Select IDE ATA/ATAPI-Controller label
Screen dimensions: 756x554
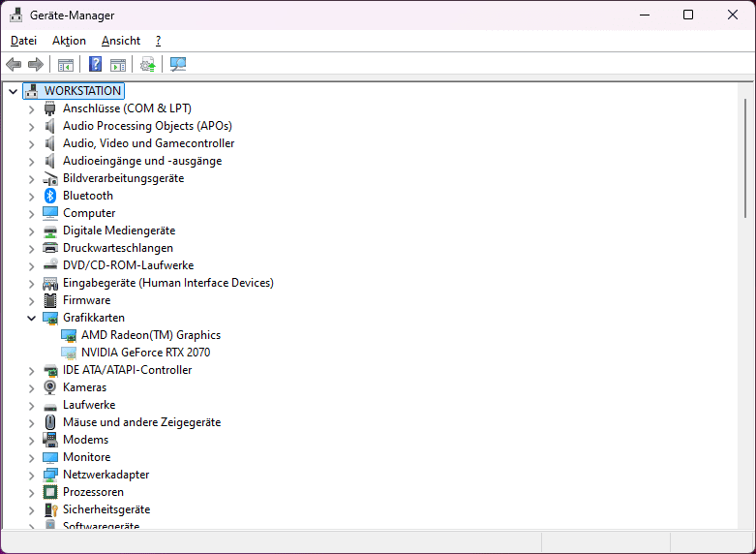(x=127, y=370)
